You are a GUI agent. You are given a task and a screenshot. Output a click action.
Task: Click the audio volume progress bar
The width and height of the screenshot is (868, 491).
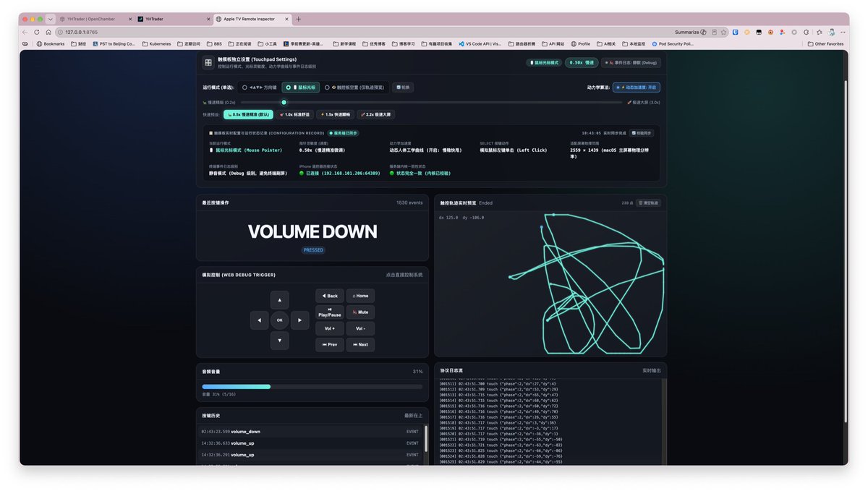pos(312,387)
